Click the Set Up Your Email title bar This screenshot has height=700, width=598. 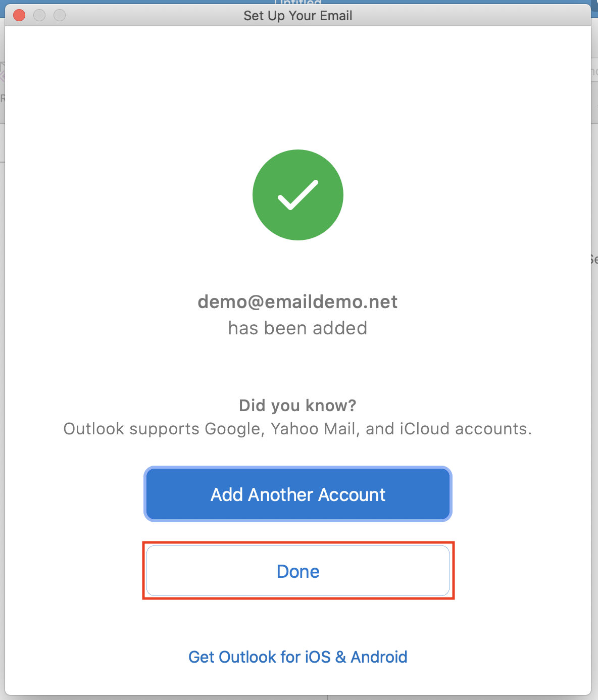(298, 15)
